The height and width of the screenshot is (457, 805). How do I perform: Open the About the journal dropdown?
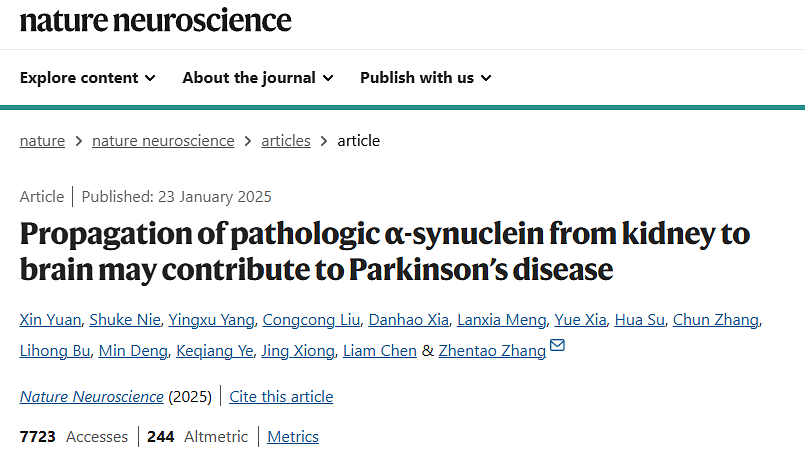point(258,78)
